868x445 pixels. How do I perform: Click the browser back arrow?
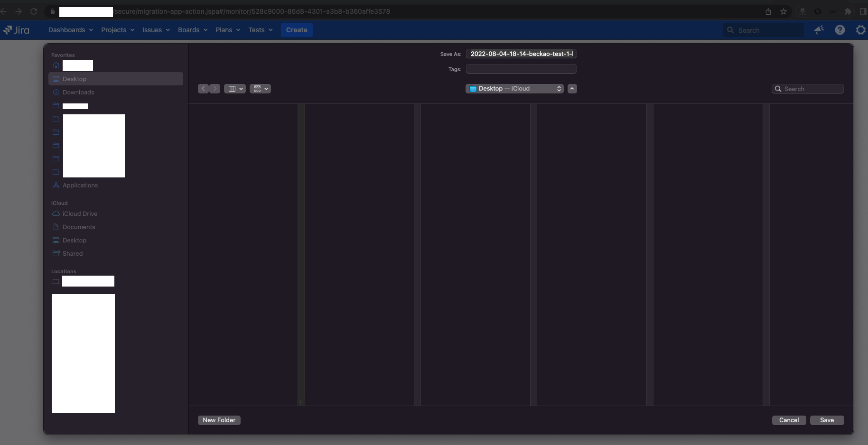(x=3, y=11)
